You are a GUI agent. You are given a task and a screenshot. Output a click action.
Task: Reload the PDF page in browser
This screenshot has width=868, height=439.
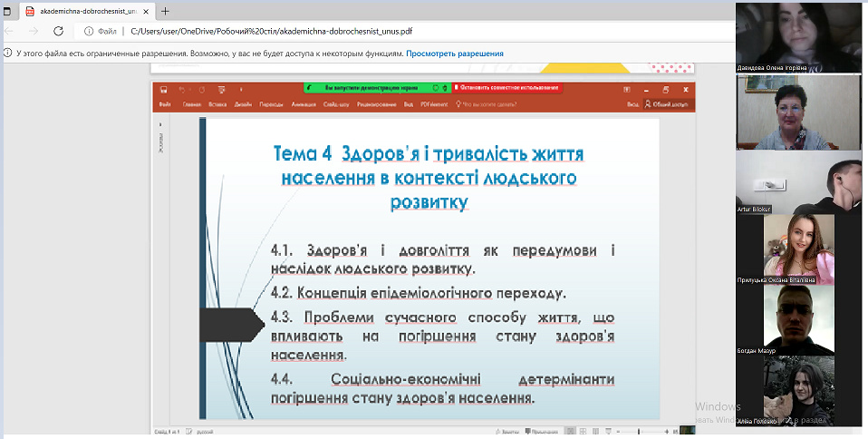click(x=58, y=31)
